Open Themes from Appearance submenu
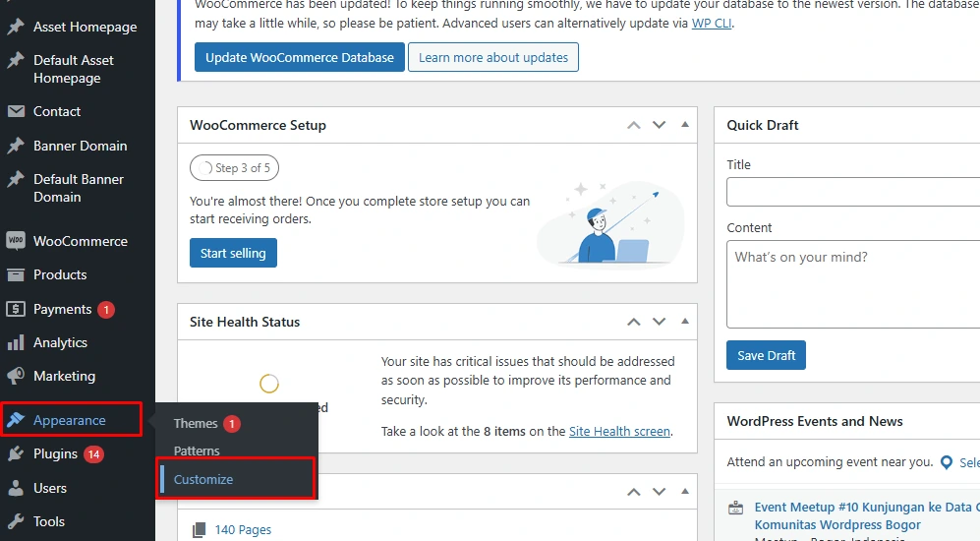The width and height of the screenshot is (980, 541). 196,423
